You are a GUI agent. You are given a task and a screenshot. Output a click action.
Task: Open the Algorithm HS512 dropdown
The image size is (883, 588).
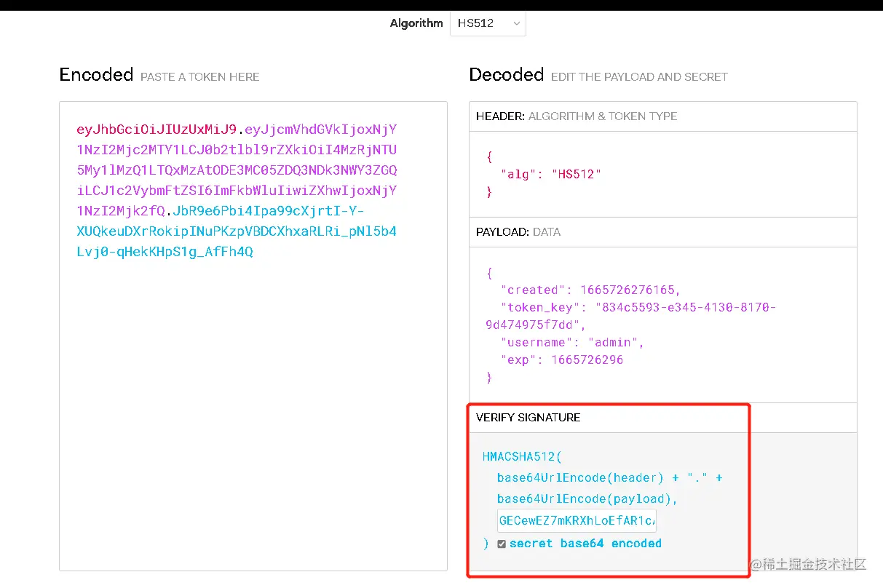pyautogui.click(x=488, y=23)
